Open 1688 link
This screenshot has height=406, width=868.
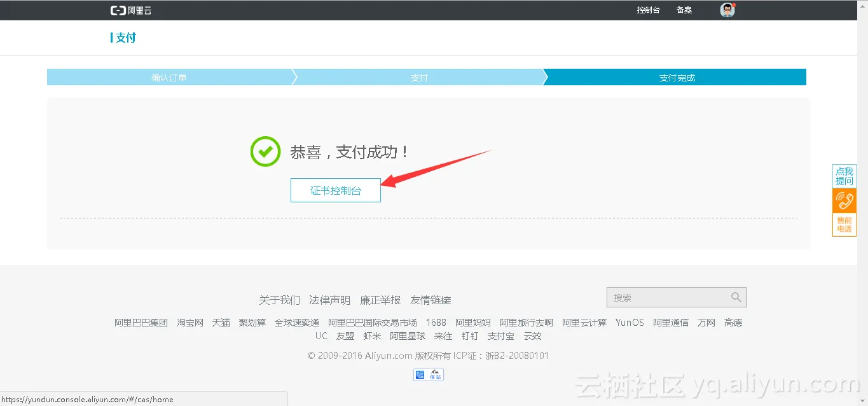pyautogui.click(x=436, y=323)
